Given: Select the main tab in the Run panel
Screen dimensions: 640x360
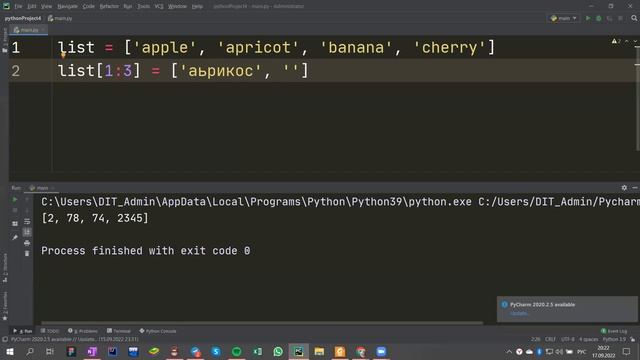Looking at the screenshot, I should [x=42, y=188].
